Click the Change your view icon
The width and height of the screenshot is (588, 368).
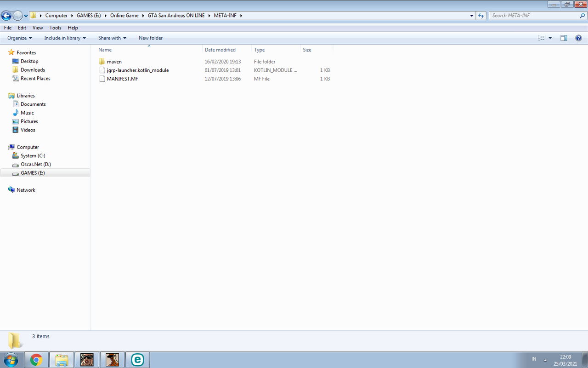[x=541, y=38]
